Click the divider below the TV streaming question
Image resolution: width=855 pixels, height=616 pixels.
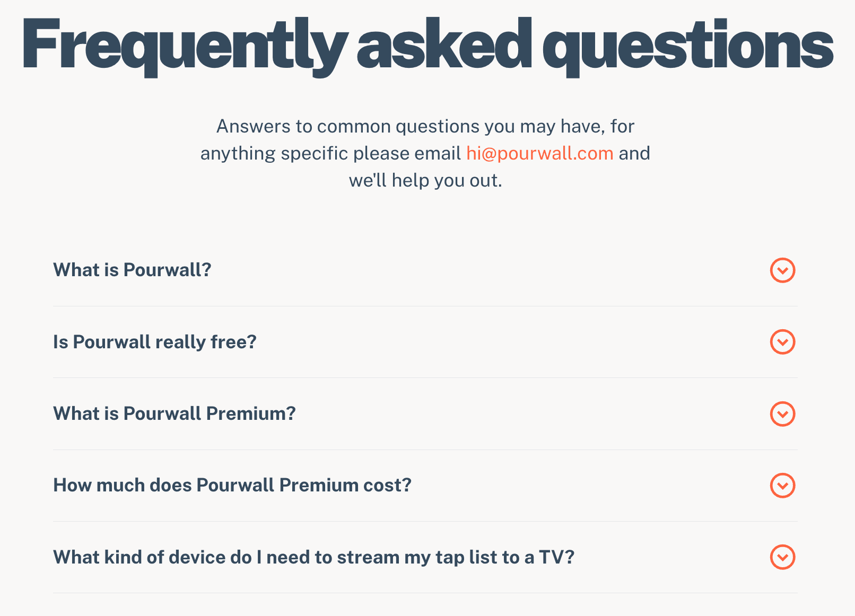pos(425,593)
